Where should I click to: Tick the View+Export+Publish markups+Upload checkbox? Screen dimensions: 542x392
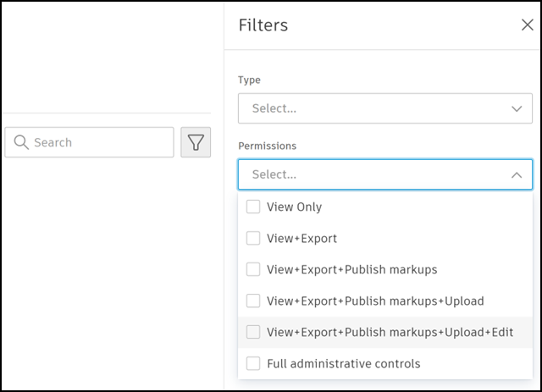[x=252, y=301]
